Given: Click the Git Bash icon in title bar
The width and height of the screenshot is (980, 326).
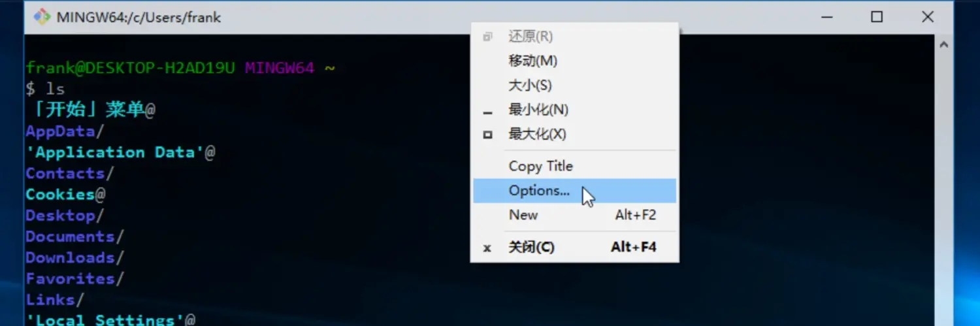Looking at the screenshot, I should (x=42, y=17).
